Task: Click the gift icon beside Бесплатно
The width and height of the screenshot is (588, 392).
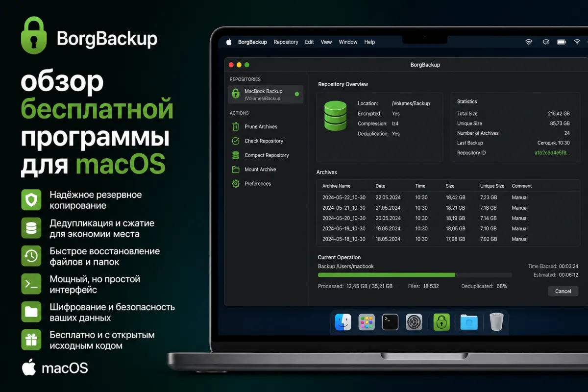Action: coord(31,340)
